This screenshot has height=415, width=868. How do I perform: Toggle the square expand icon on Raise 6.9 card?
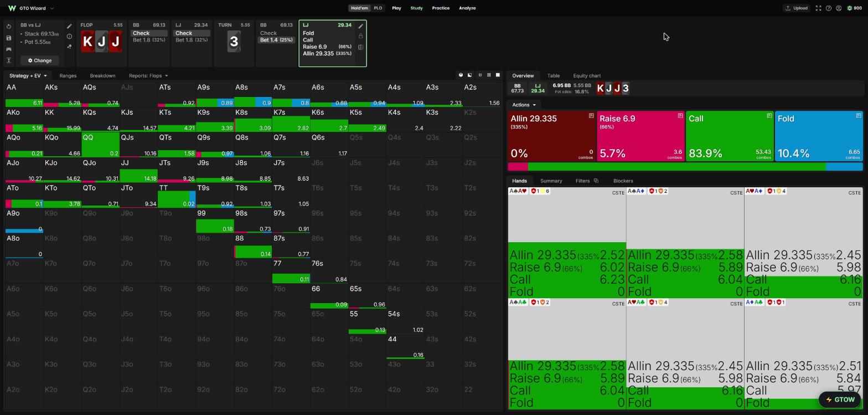point(680,116)
